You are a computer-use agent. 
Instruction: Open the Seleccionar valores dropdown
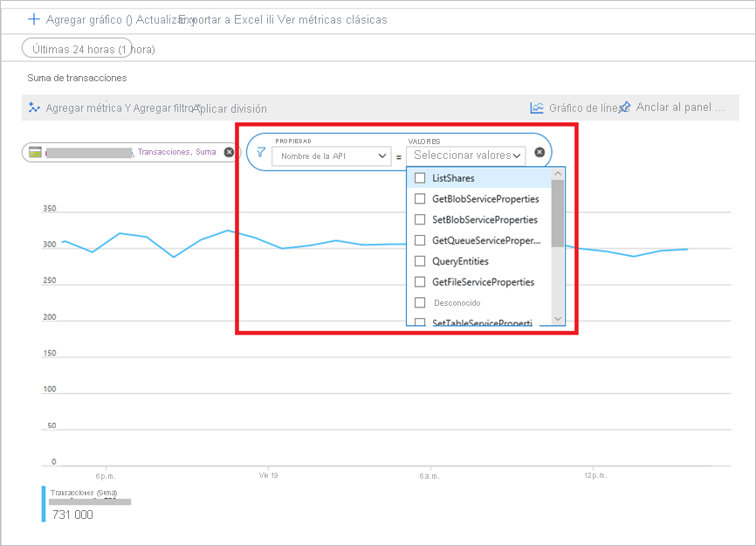coord(465,155)
